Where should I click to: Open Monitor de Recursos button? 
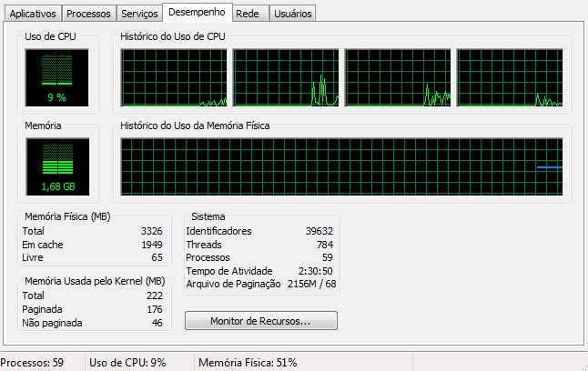(261, 321)
